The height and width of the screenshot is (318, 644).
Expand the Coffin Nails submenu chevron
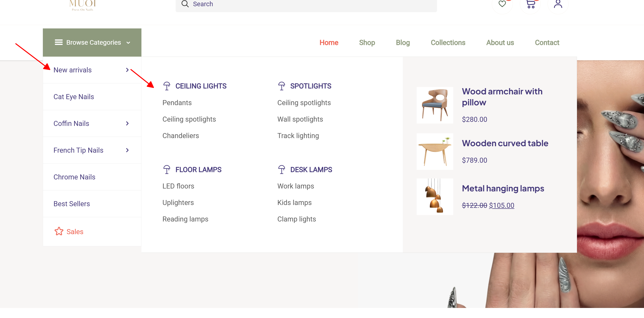click(127, 123)
